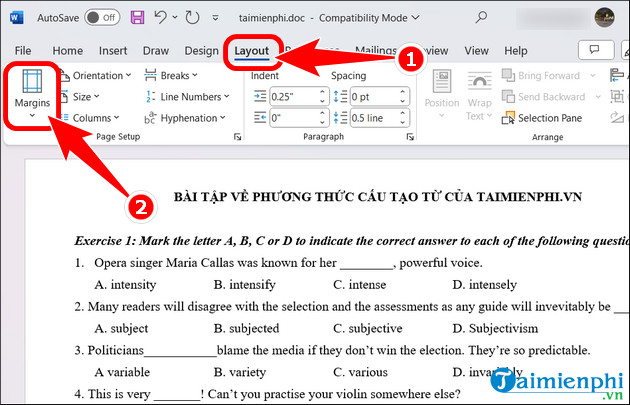Switch to the View tab
630x405 pixels.
(477, 51)
